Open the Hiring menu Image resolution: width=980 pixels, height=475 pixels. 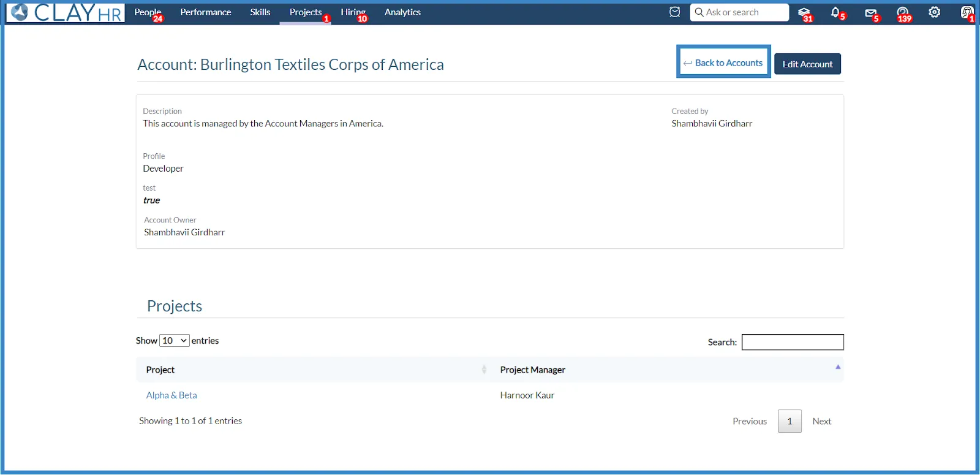pyautogui.click(x=353, y=12)
